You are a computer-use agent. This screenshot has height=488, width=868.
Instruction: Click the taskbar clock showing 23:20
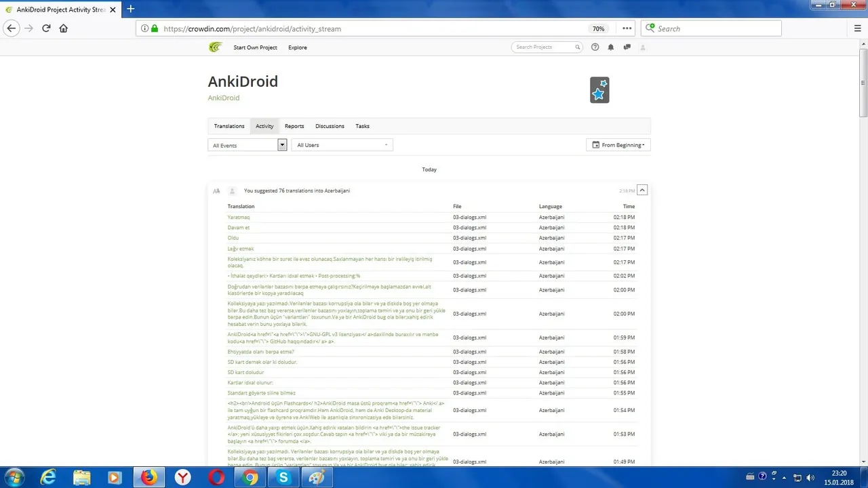click(840, 478)
